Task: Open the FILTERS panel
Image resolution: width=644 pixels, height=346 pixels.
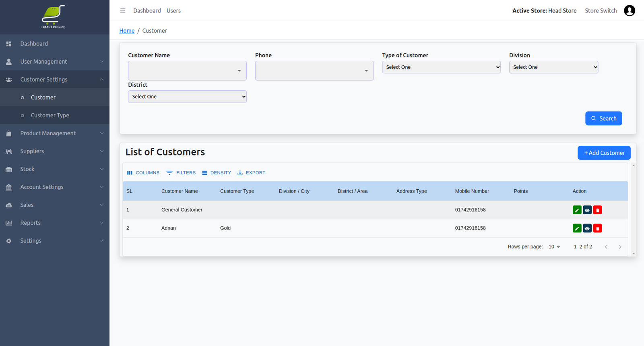Action: 181,173
